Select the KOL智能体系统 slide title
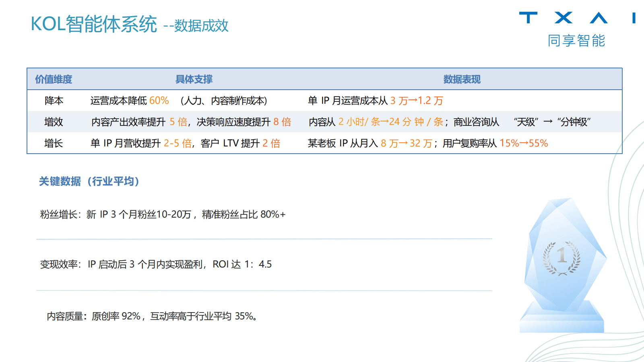 94,24
